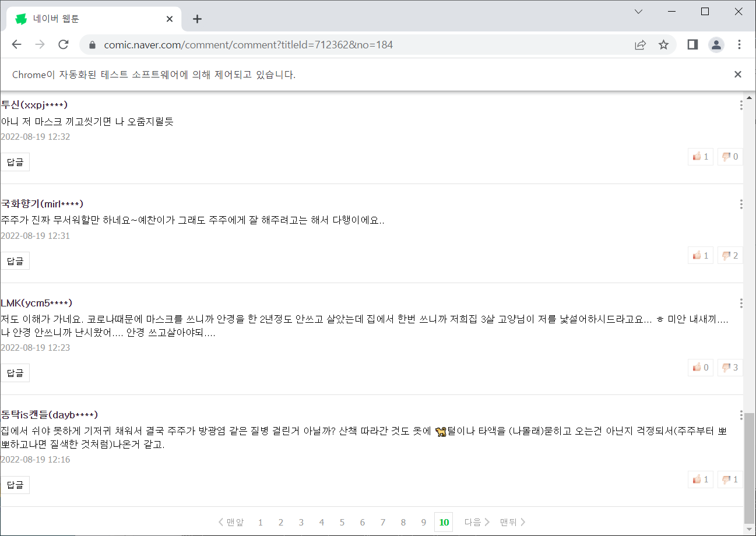Open the Chrome side panel icon
The image size is (756, 536).
coord(692,45)
